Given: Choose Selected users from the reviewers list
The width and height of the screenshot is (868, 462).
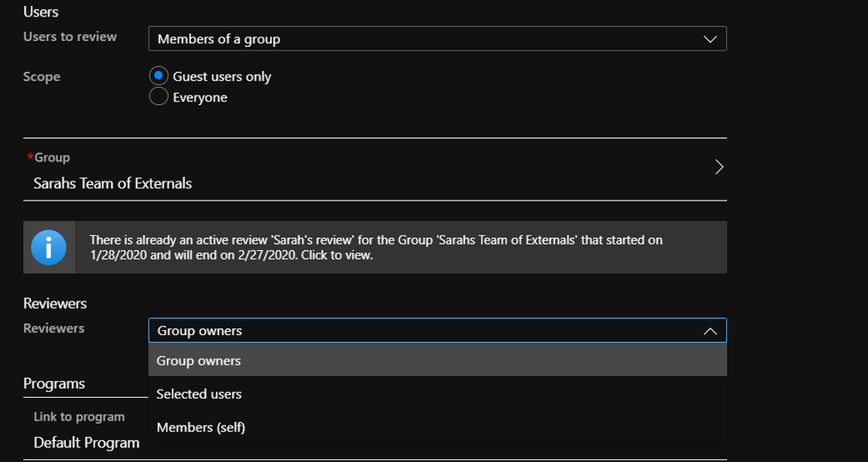Looking at the screenshot, I should [x=199, y=394].
